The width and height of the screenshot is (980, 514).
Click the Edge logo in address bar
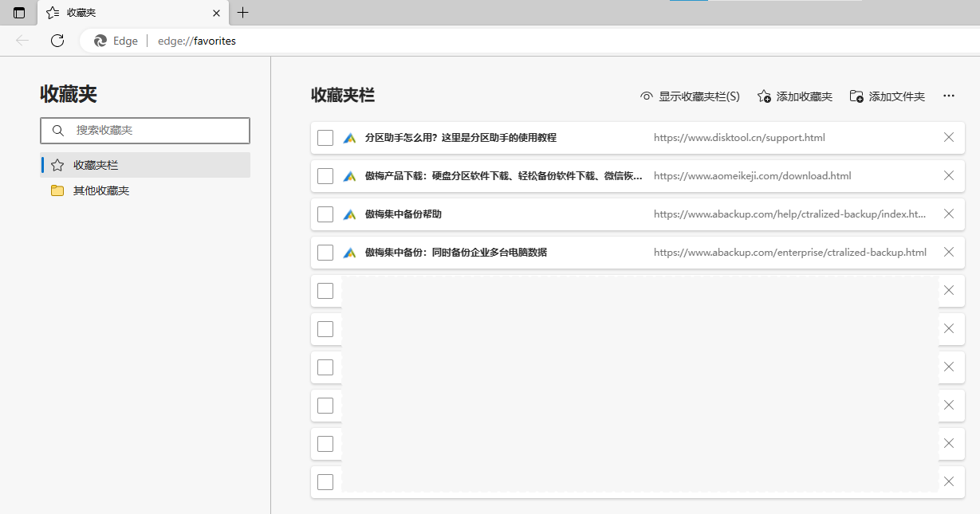100,41
